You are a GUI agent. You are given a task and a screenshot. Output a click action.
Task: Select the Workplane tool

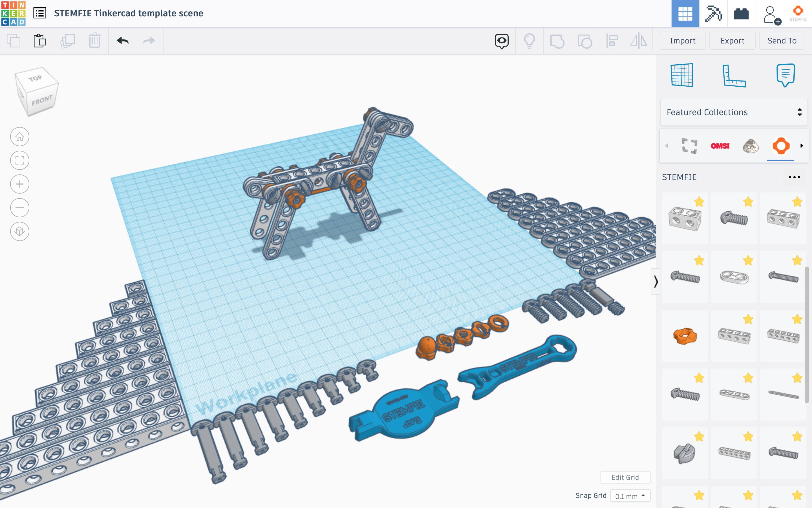click(x=682, y=75)
